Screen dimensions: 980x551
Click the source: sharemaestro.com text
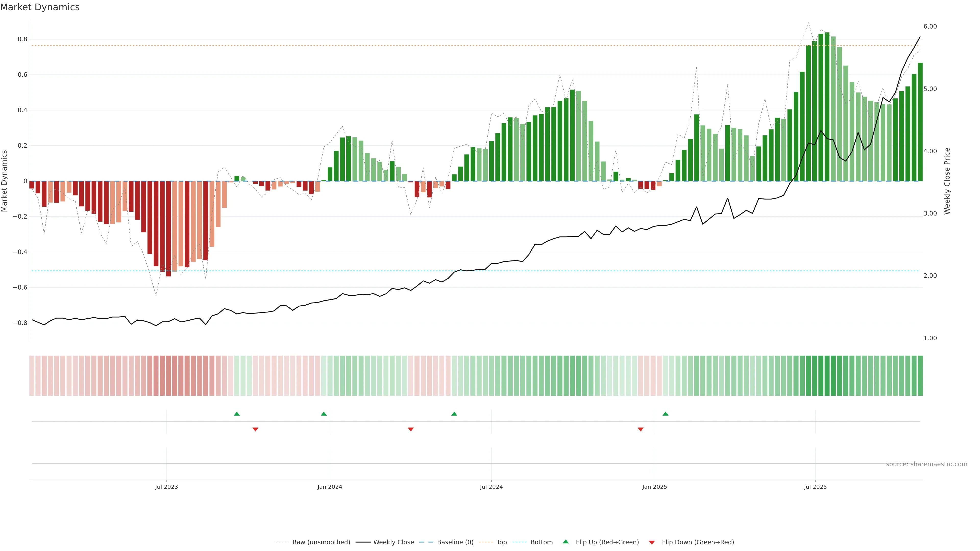click(x=926, y=464)
